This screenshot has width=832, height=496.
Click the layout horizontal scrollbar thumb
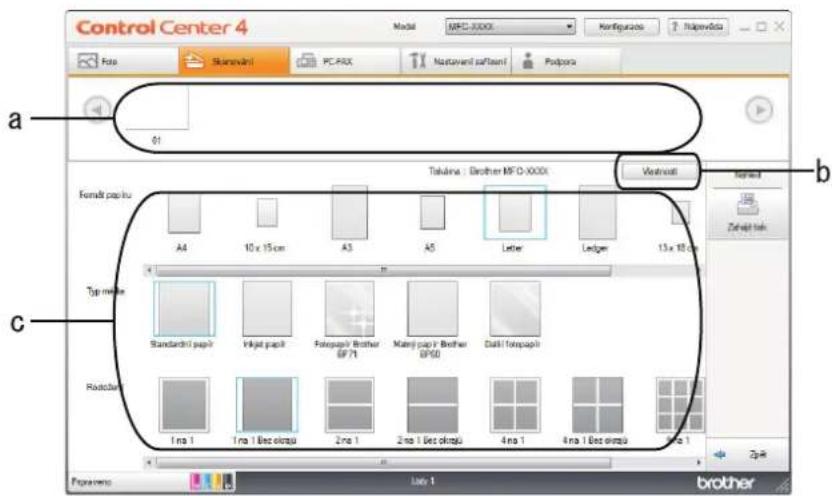[383, 463]
